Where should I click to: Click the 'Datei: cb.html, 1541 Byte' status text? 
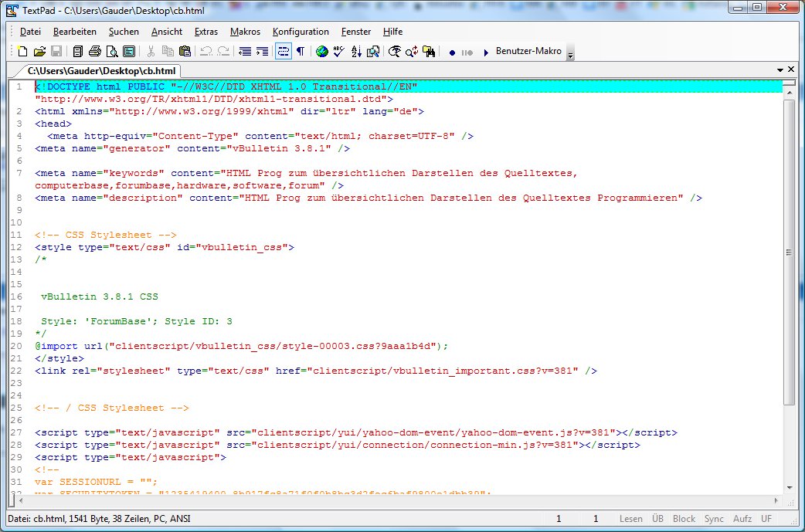(x=99, y=519)
